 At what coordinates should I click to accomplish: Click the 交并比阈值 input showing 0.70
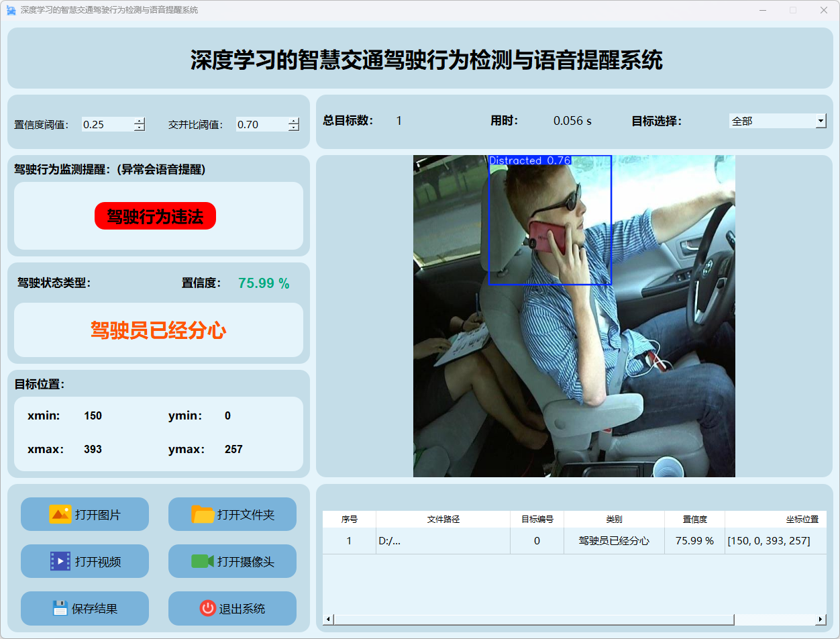[x=262, y=124]
